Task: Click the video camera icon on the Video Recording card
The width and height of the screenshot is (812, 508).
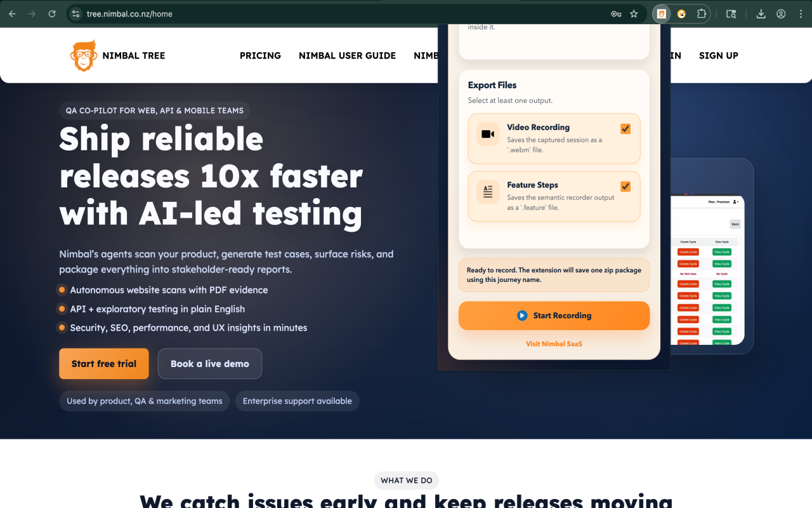Action: point(488,134)
